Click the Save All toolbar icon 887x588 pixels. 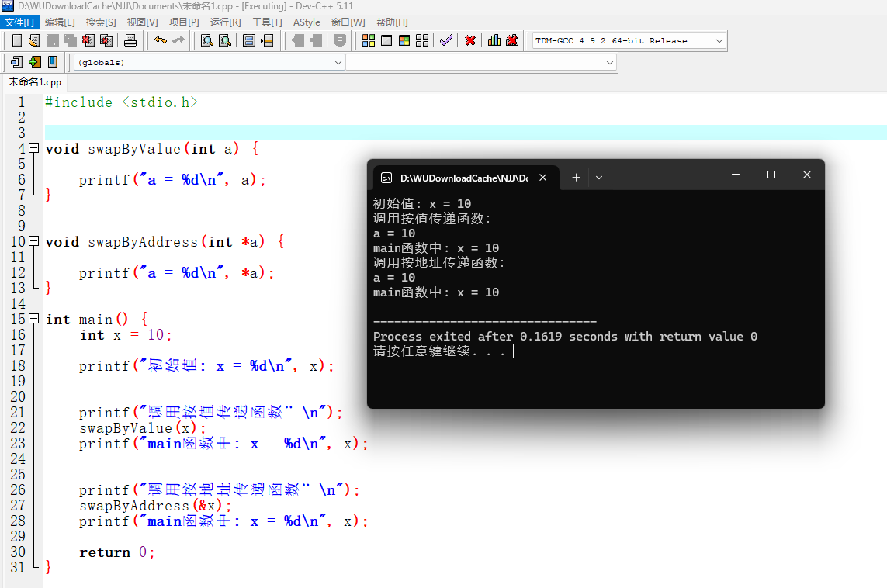point(71,40)
